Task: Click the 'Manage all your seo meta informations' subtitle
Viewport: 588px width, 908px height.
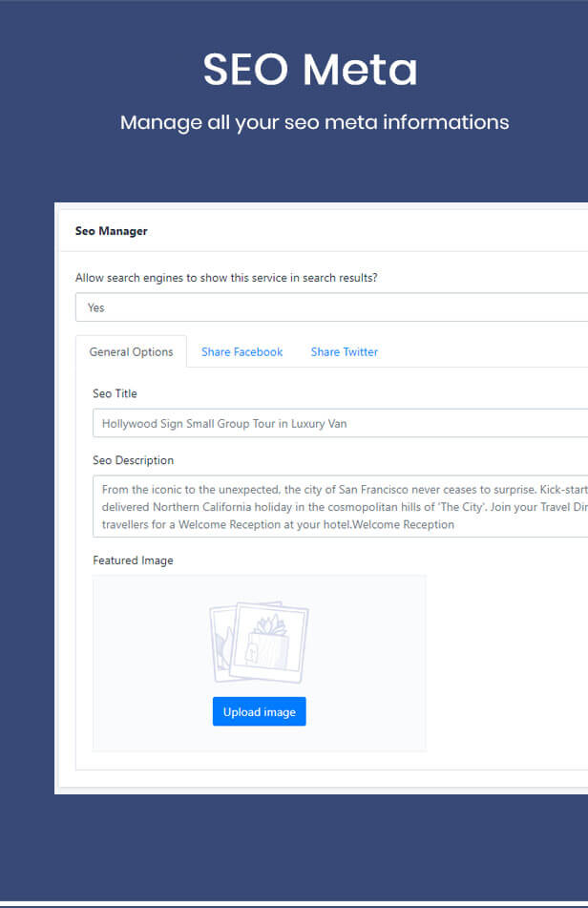Action: point(314,123)
